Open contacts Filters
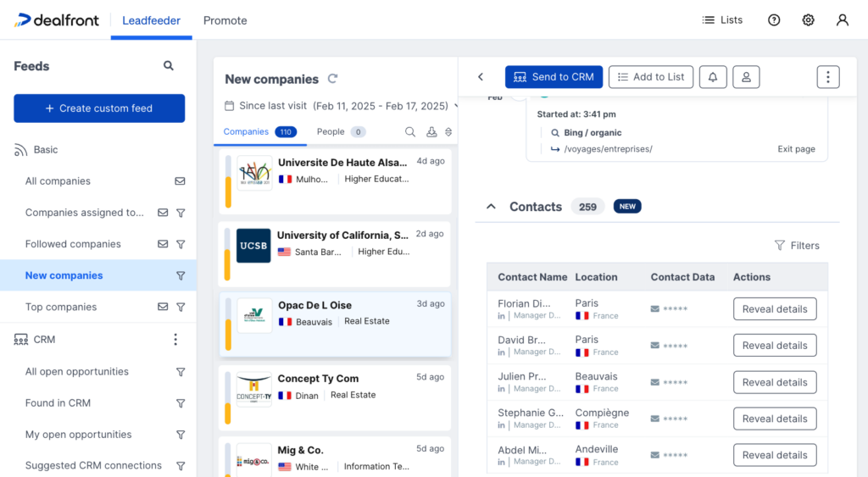This screenshot has width=868, height=477. coord(797,245)
